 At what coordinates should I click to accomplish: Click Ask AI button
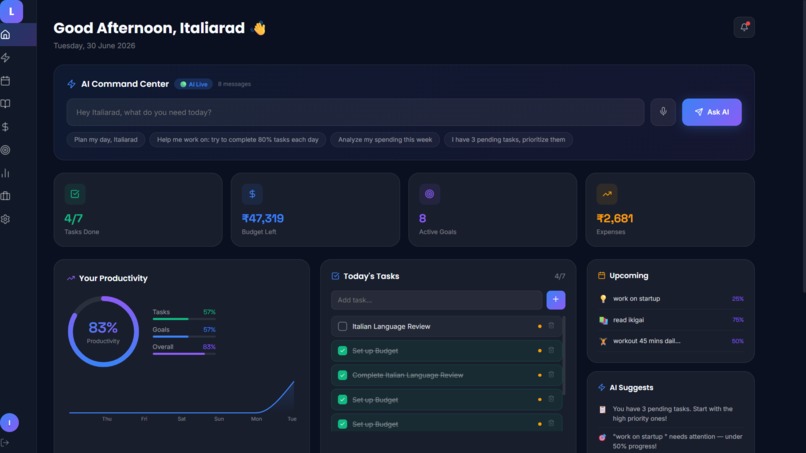pyautogui.click(x=711, y=112)
